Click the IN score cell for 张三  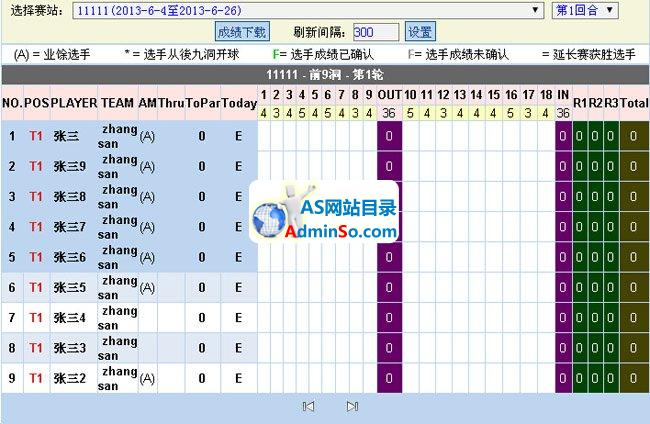563,136
